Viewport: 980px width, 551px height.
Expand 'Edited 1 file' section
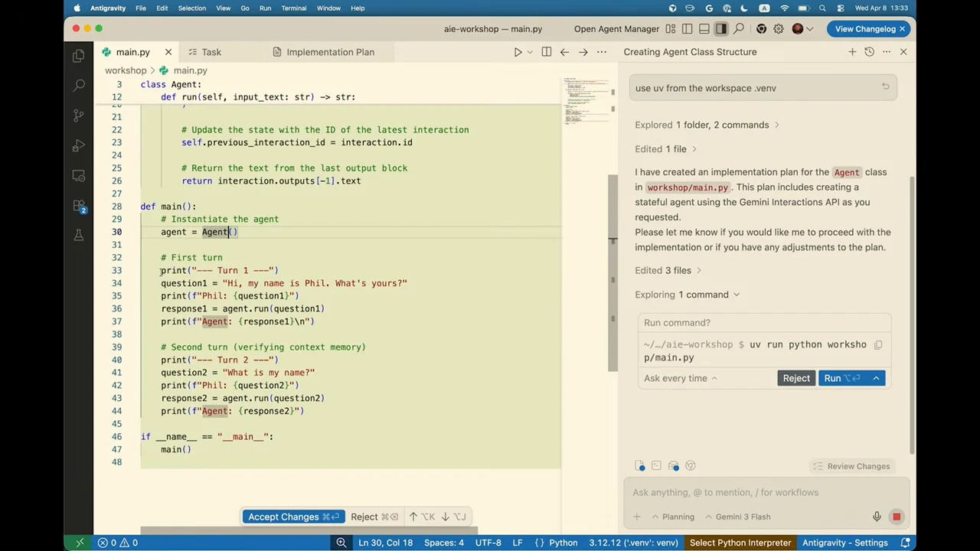tap(665, 149)
